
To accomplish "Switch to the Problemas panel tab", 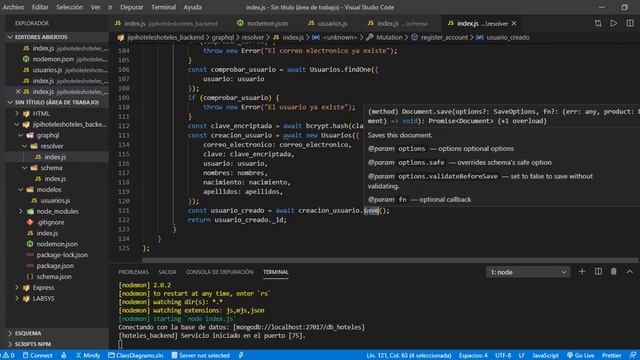I will pyautogui.click(x=133, y=272).
